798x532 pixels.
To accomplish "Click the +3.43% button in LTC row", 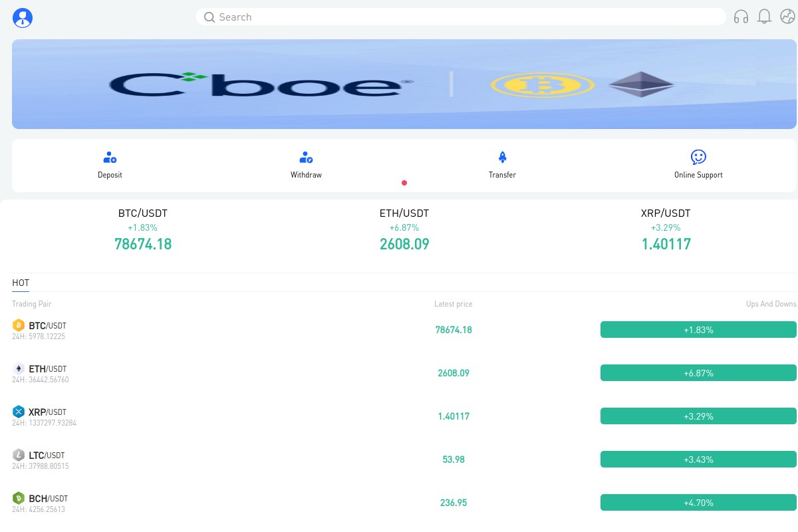I will (698, 460).
